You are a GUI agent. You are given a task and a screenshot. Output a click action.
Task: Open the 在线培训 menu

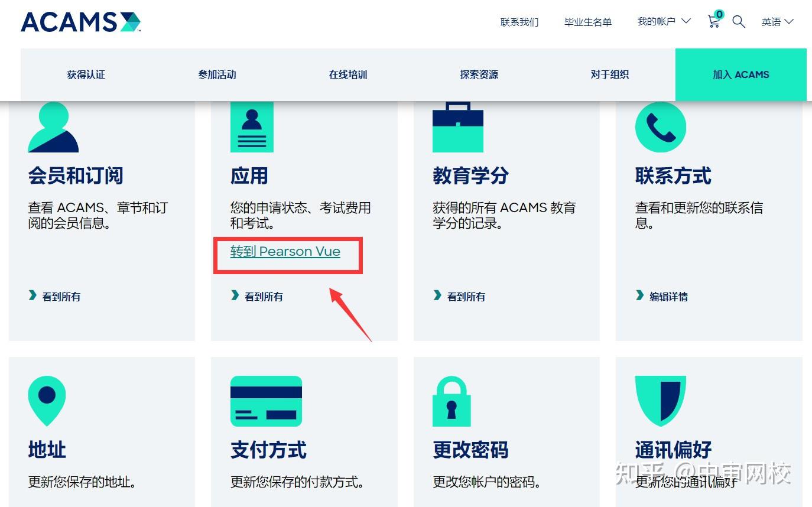tap(348, 74)
